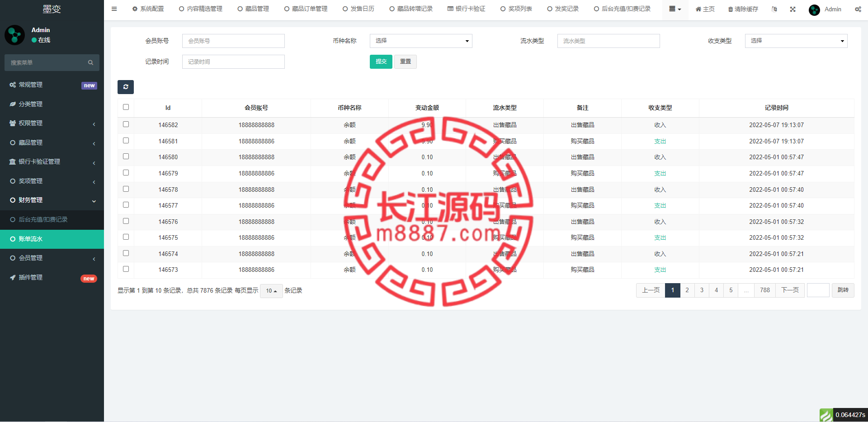The height and width of the screenshot is (422, 868).
Task: Check the row with Id 146581
Action: click(x=126, y=141)
